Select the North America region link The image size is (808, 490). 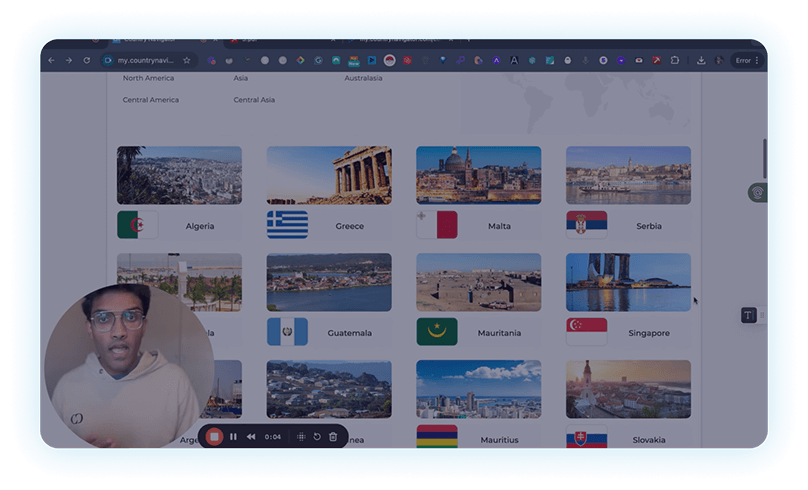[148, 78]
